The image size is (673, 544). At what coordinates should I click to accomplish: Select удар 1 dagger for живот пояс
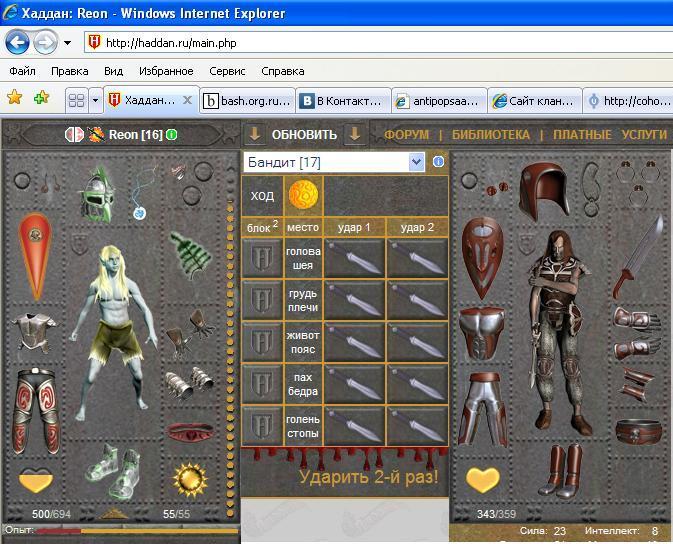point(355,342)
